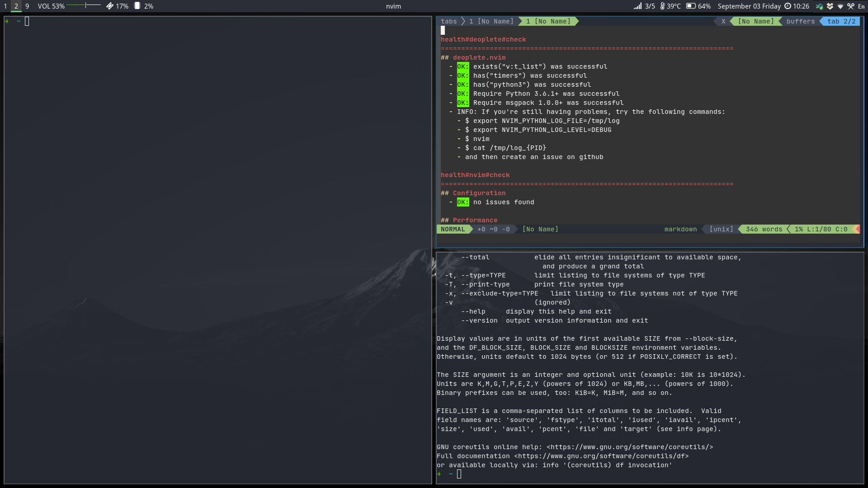
Task: Click the buffers label in the nvim tabline
Action: tap(800, 21)
